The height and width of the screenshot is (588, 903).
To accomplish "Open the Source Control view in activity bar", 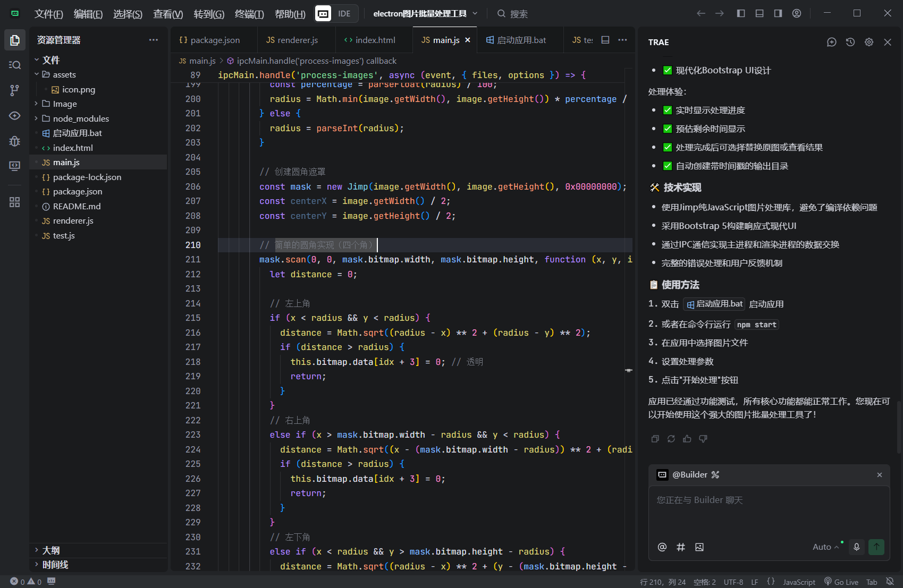I will 15,90.
